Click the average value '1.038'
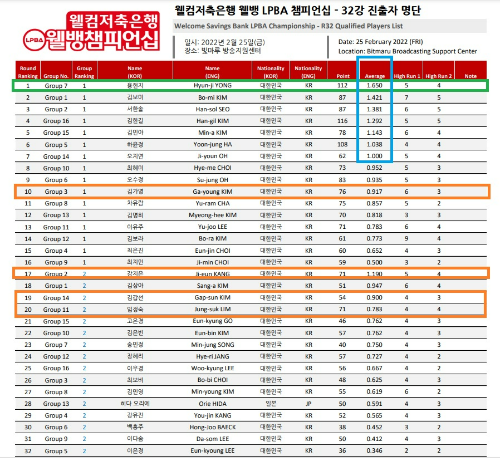The height and width of the screenshot is (458, 500). tap(374, 144)
